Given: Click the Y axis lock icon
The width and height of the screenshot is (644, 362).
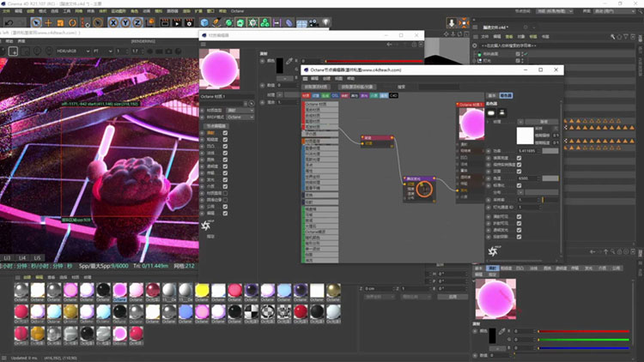Looking at the screenshot, I should (x=125, y=22).
